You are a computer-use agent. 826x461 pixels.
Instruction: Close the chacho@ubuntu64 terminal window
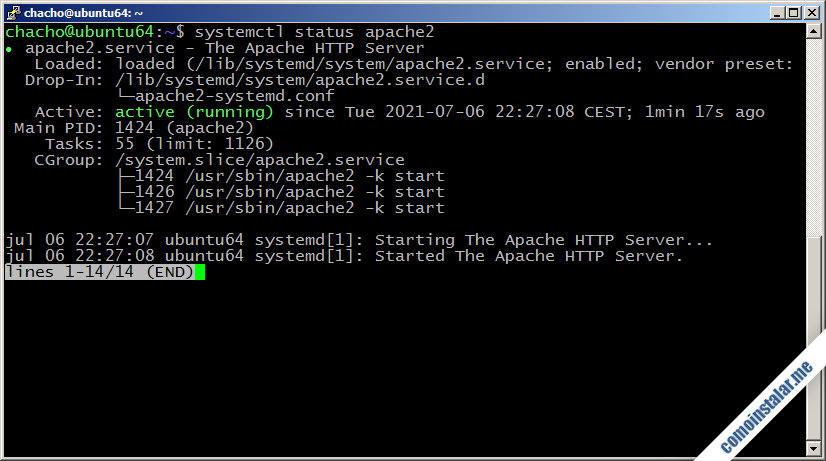pos(811,12)
